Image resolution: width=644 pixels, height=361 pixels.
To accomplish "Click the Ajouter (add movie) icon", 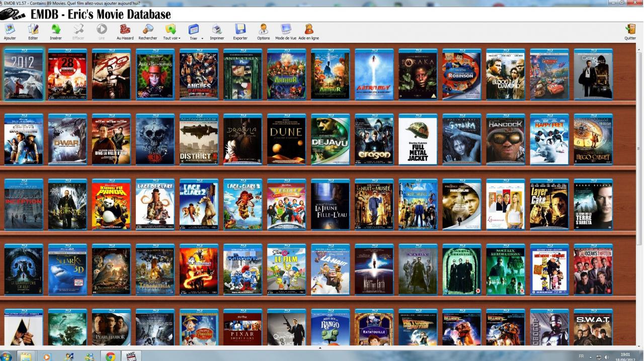I will click(10, 29).
